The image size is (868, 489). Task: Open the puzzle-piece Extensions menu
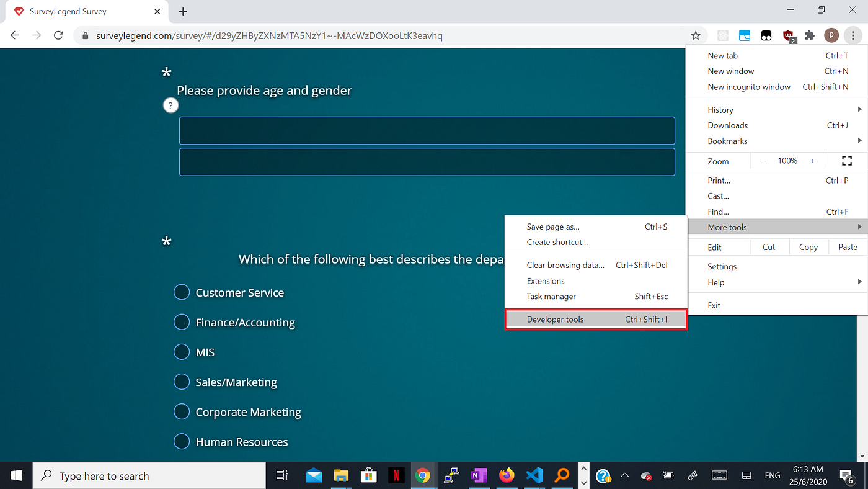pyautogui.click(x=810, y=35)
